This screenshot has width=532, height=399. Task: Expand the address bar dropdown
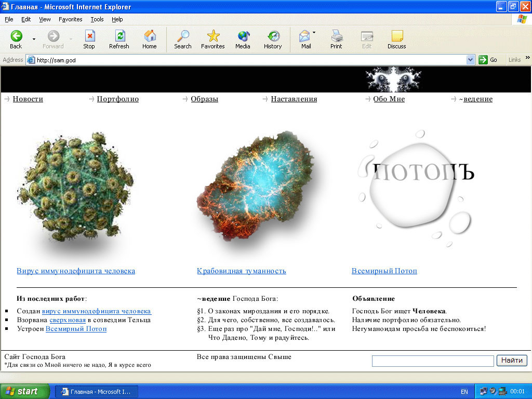pyautogui.click(x=470, y=60)
